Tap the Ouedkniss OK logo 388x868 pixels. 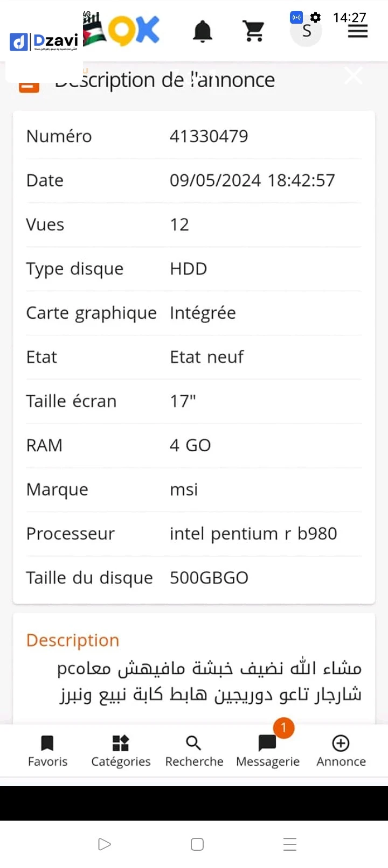134,30
